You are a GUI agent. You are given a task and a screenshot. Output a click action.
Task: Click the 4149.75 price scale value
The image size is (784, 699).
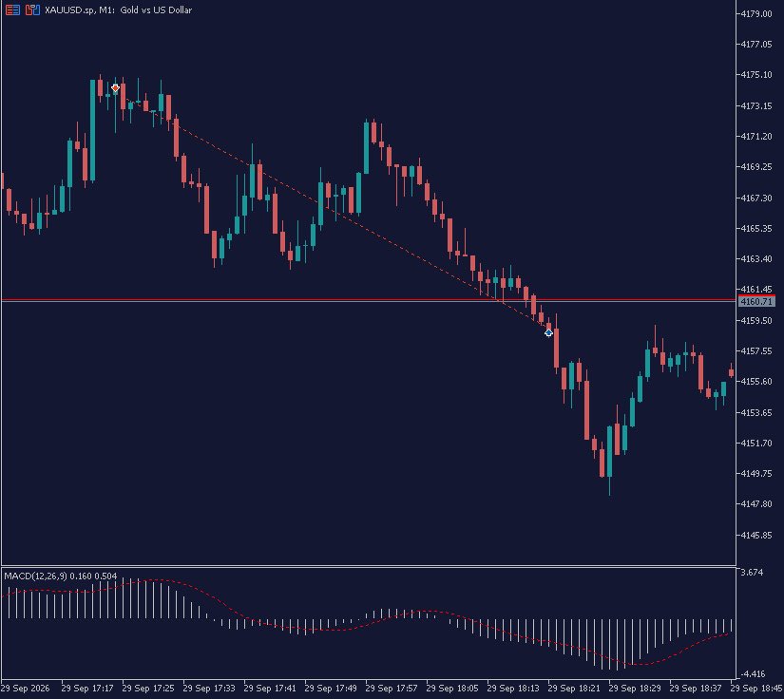(756, 474)
